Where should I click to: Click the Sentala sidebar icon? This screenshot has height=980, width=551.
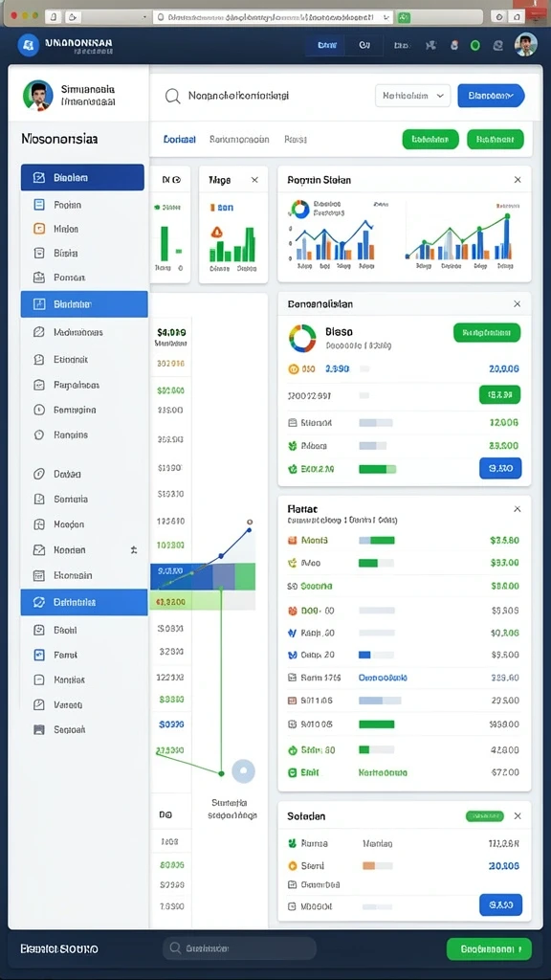coord(38,499)
